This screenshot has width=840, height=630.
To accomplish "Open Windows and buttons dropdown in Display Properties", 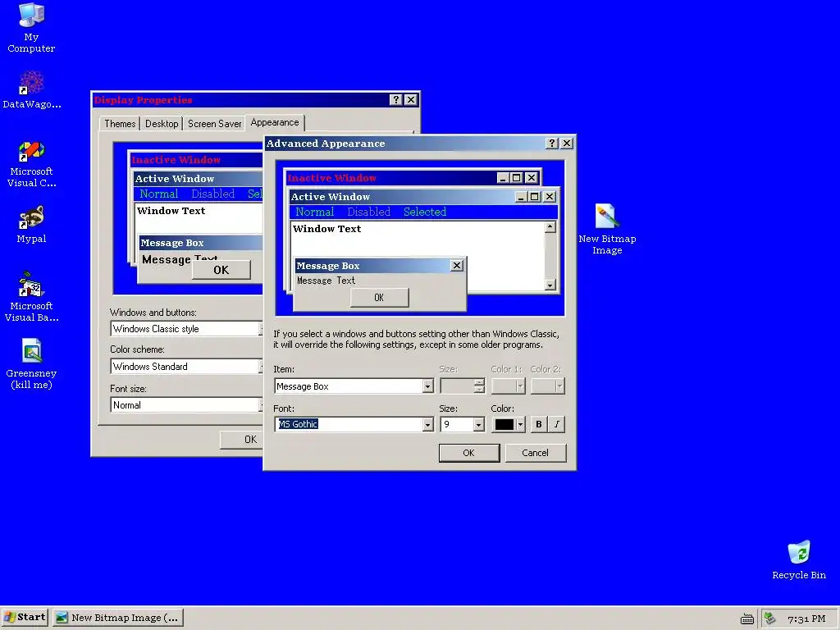I will 186,329.
